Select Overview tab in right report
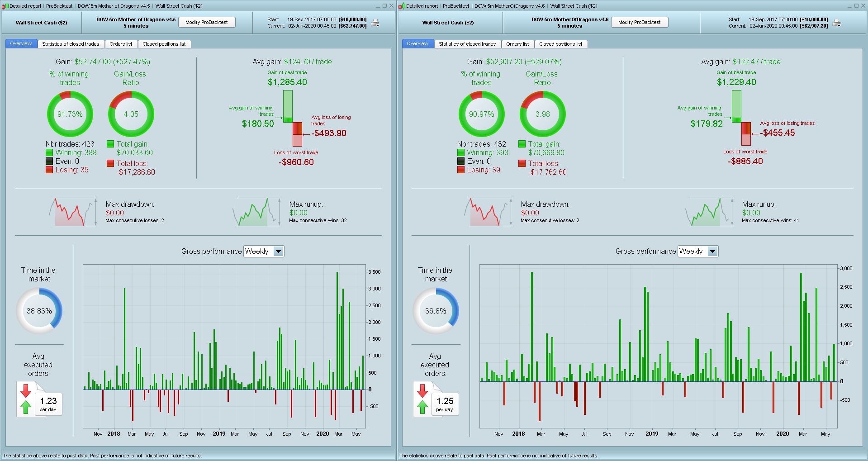This screenshot has height=461, width=868. click(x=417, y=44)
